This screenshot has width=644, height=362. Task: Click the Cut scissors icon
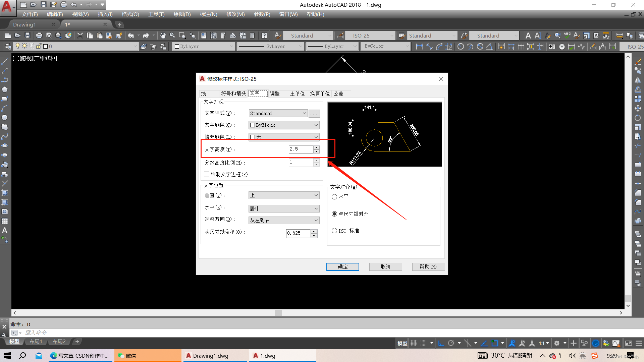(x=80, y=36)
